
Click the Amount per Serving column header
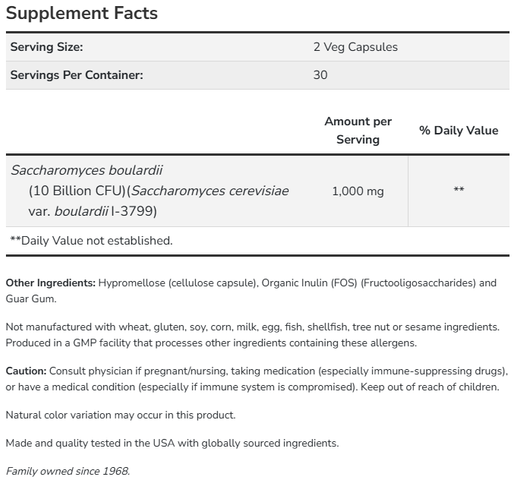pos(358,130)
